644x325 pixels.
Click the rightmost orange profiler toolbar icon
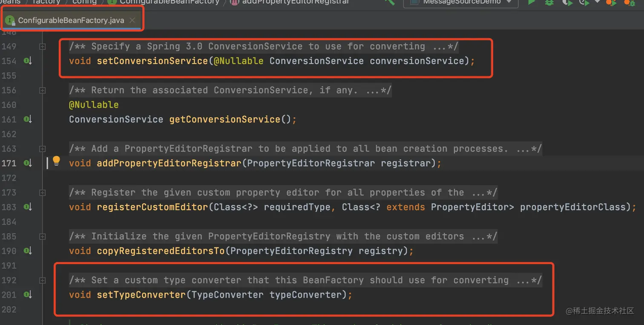pyautogui.click(x=630, y=3)
